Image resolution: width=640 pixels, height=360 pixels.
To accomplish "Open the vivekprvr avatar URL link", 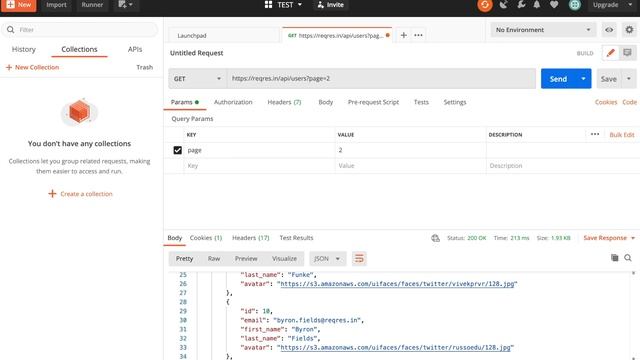I will (397, 284).
